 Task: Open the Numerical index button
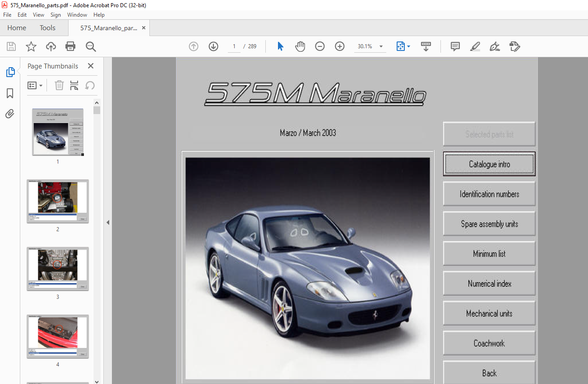[x=489, y=283]
